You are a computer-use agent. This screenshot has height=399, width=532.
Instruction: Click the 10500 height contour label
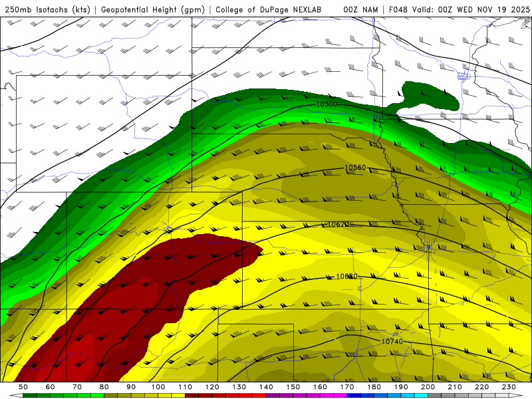tap(327, 104)
